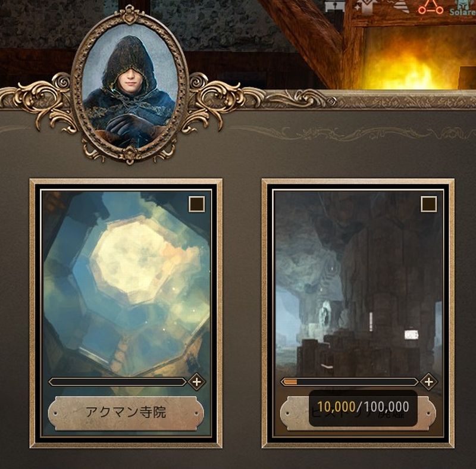Click the アクマン寺院 name plate
Screen dimensions: 476x469
pos(126,413)
